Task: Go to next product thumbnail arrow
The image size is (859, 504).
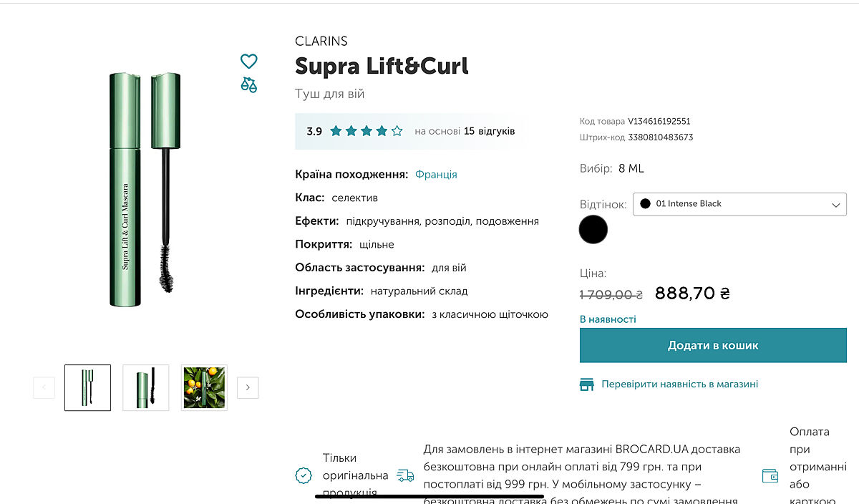Action: point(248,387)
